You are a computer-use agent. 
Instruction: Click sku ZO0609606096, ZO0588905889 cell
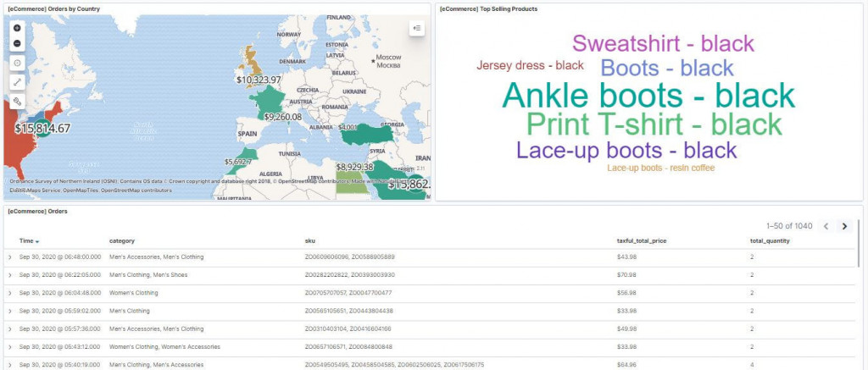tap(350, 257)
